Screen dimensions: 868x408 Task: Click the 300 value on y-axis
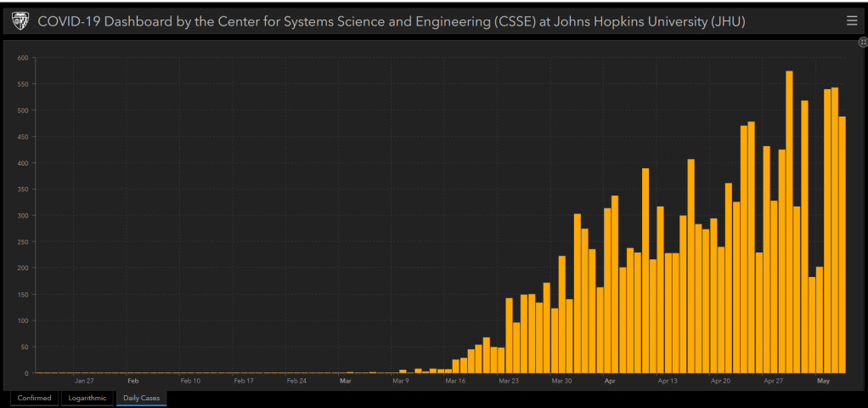(x=22, y=216)
